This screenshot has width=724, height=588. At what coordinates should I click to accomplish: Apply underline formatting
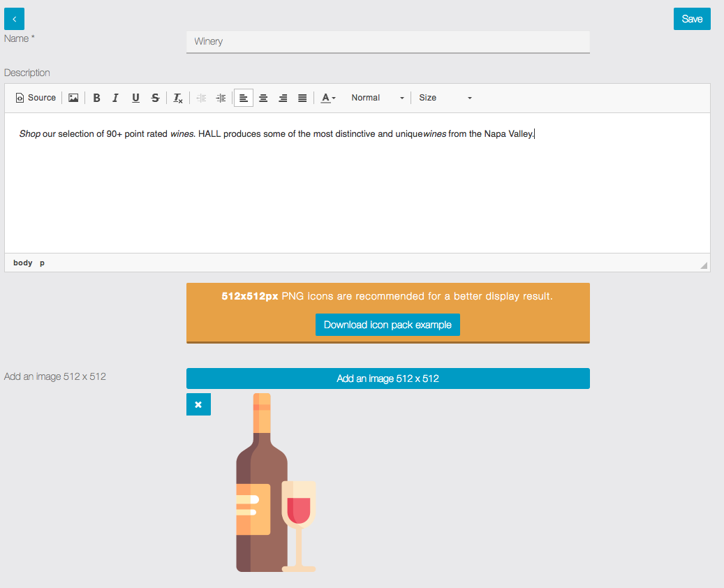pos(135,98)
